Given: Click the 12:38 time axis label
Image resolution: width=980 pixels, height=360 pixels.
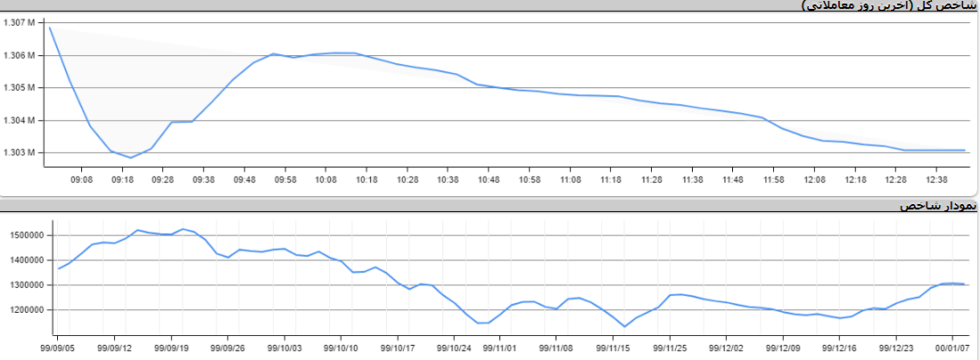Looking at the screenshot, I should pyautogui.click(x=937, y=180).
